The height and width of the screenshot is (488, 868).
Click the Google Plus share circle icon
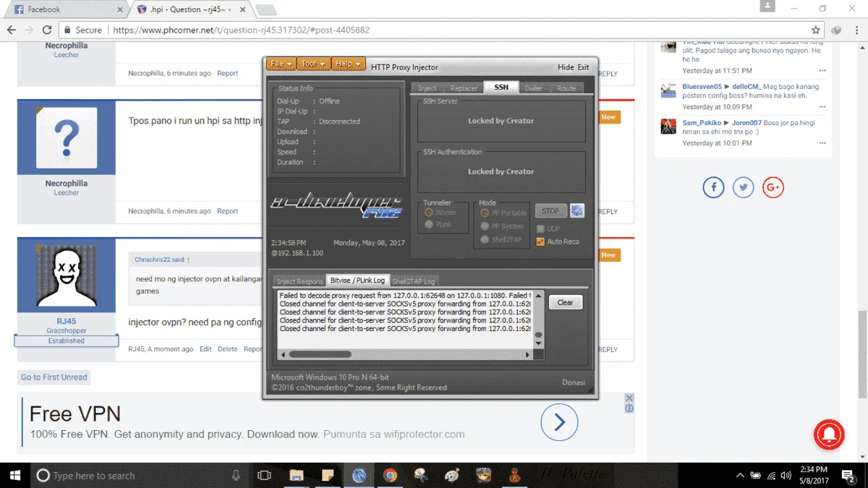coord(773,187)
